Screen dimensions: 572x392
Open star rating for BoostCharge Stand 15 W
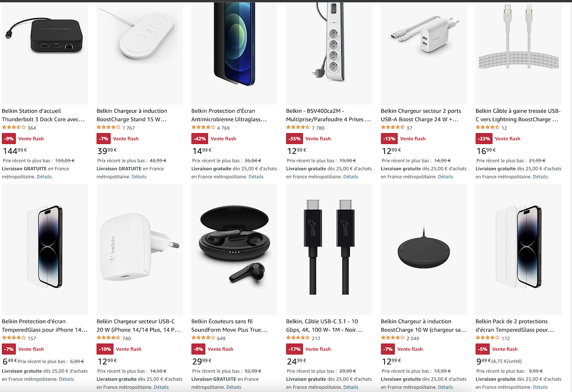(x=109, y=128)
